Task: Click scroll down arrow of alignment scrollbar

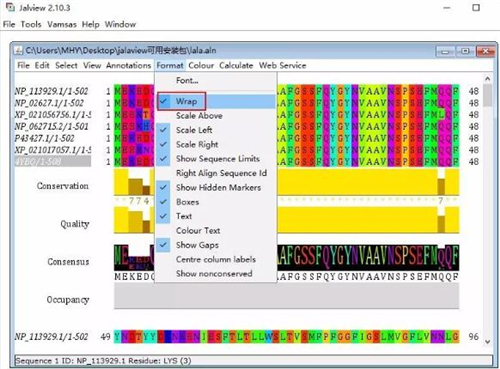Action: 488,341
